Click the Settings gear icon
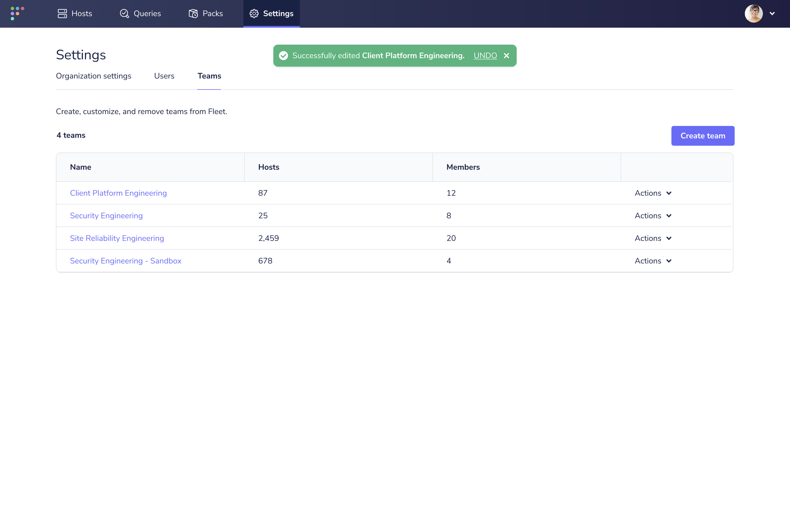This screenshot has width=790, height=532. (x=254, y=14)
